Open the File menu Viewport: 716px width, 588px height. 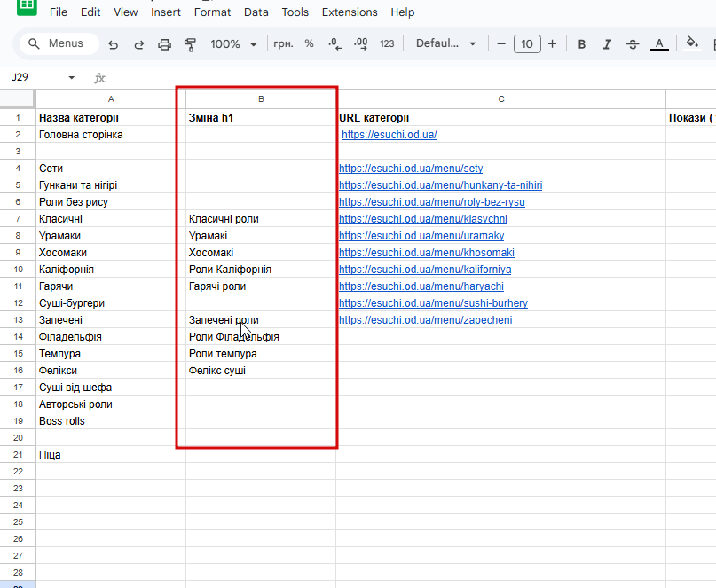(x=59, y=12)
